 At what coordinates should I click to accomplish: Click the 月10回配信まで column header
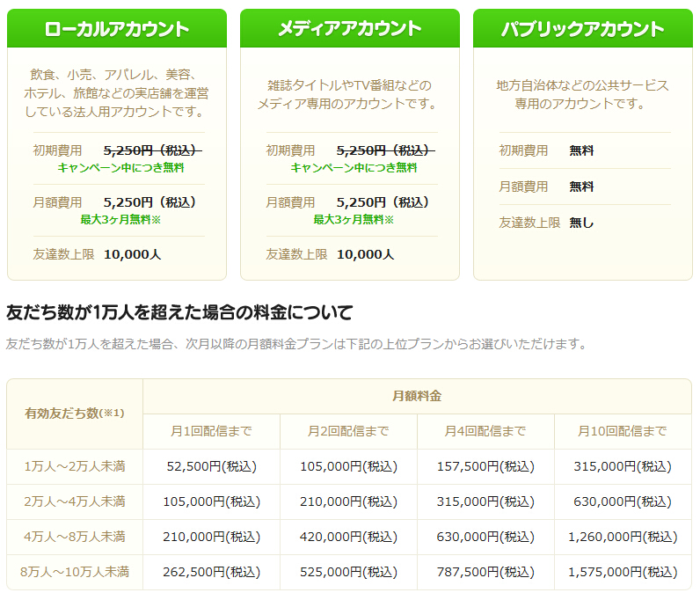pyautogui.click(x=623, y=431)
